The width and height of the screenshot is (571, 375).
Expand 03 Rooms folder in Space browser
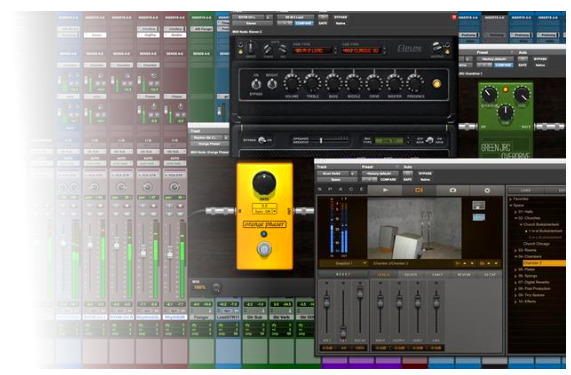pyautogui.click(x=515, y=250)
